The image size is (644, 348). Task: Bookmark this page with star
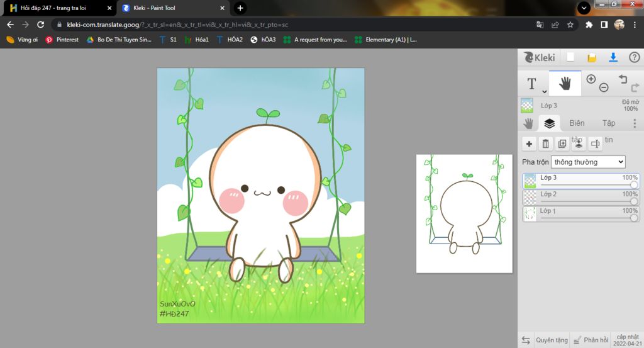(x=570, y=25)
